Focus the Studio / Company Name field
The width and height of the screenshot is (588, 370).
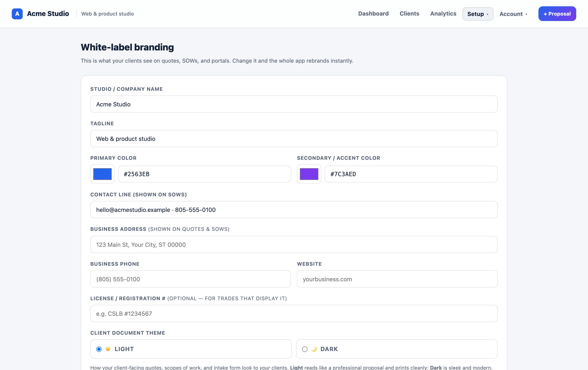pos(294,104)
